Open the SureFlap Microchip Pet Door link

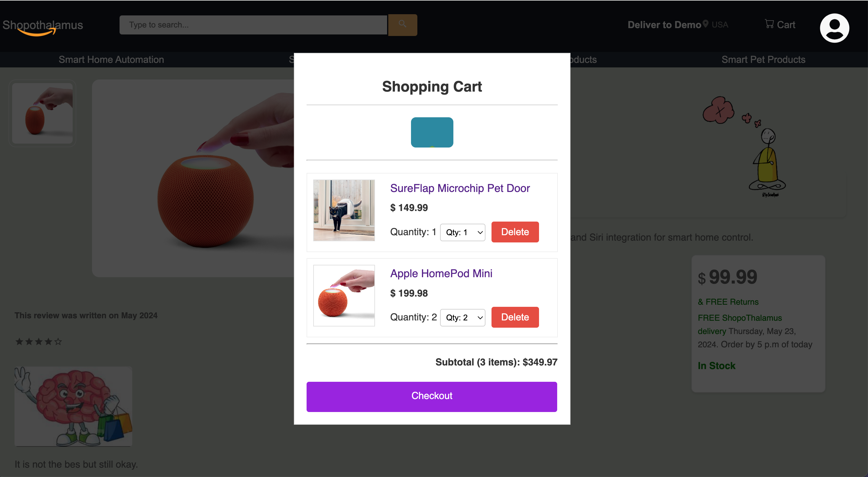click(x=460, y=188)
